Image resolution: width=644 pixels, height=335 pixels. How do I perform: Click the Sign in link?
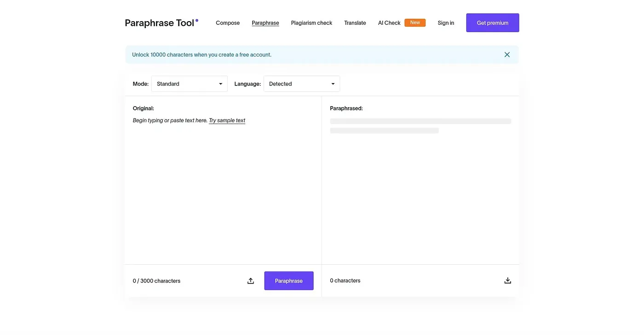tap(446, 23)
